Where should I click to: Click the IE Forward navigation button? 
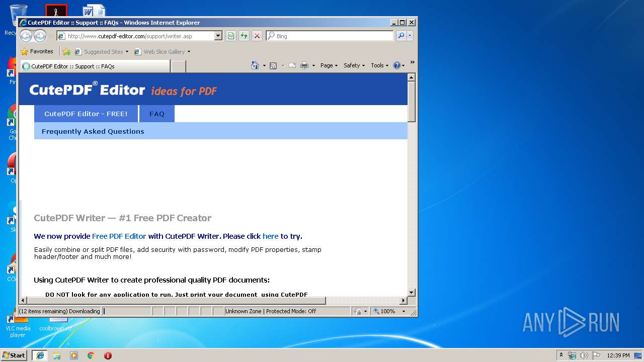40,36
